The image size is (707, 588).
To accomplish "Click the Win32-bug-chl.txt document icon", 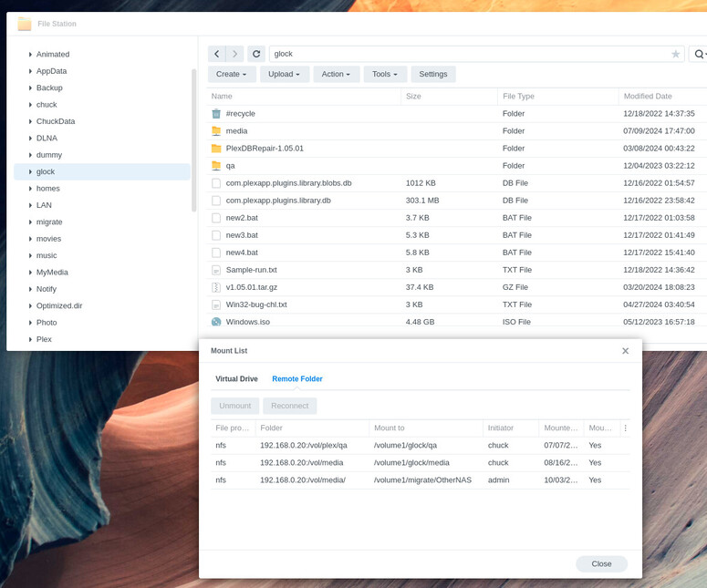I will pyautogui.click(x=216, y=304).
